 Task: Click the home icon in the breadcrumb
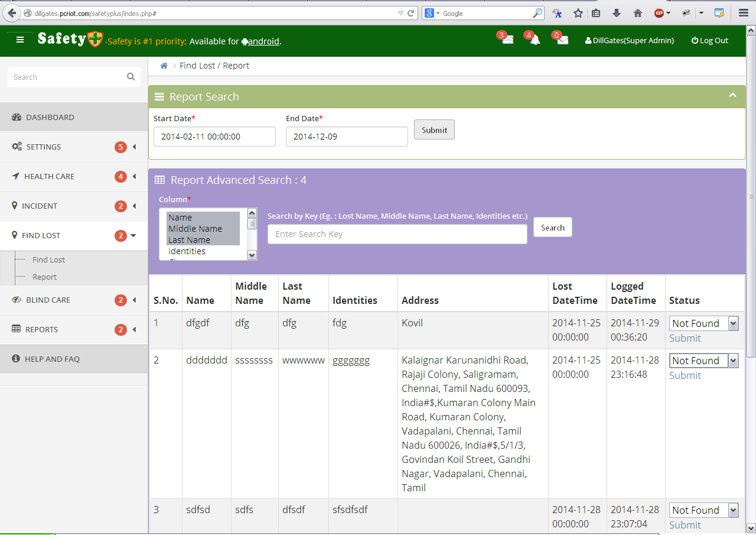[x=164, y=66]
